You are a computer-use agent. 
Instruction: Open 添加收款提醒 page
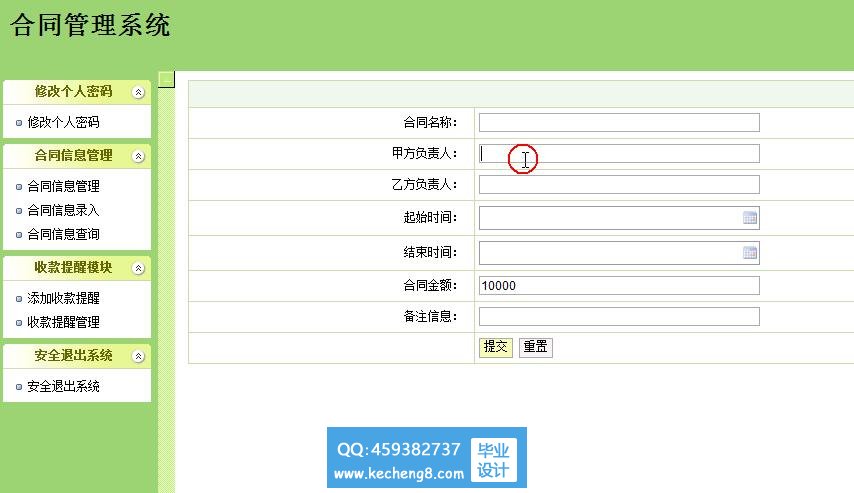click(x=63, y=298)
